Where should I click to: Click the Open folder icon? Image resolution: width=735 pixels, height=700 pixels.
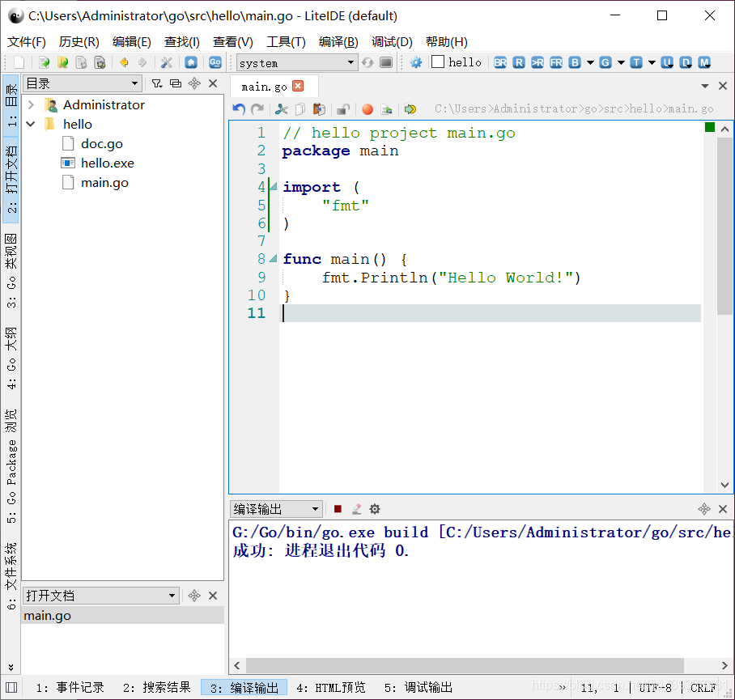62,62
